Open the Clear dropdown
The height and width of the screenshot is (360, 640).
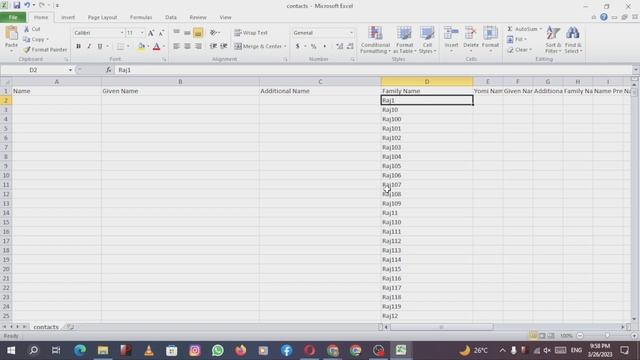click(520, 50)
